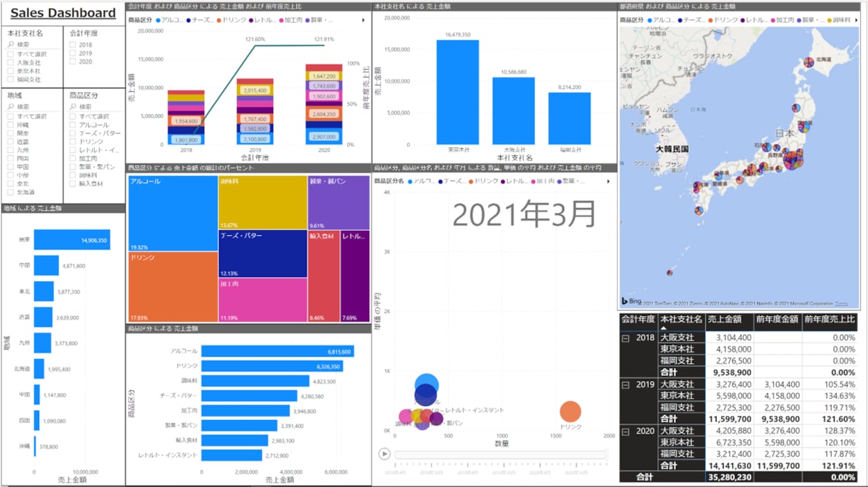Click the search icon in 本社支社名 slicer
Viewport: 868px width, 487px height.
tap(11, 44)
